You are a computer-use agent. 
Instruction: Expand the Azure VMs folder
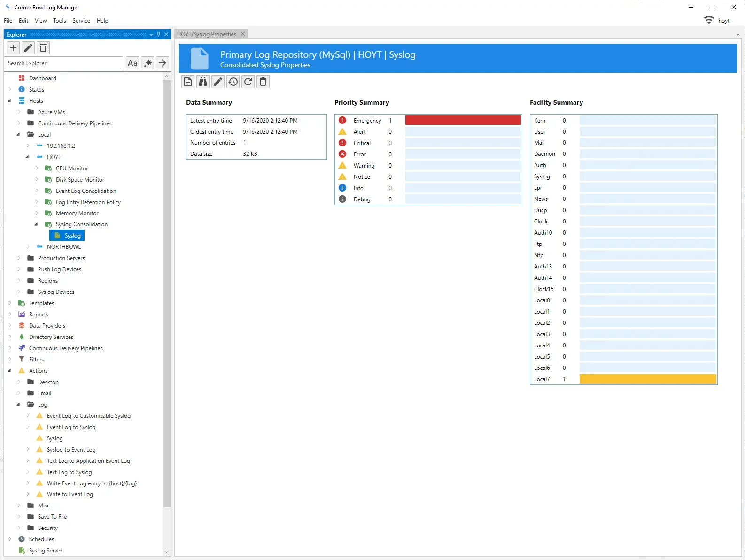pyautogui.click(x=19, y=112)
